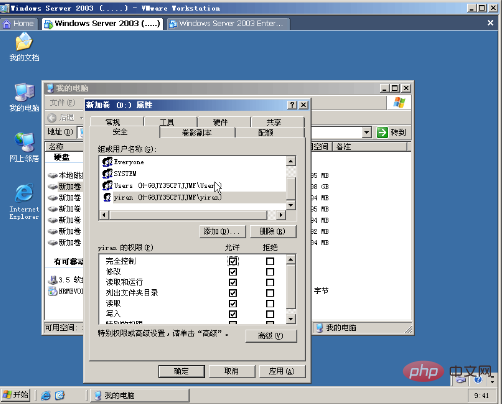Switch to the 常规 tab

click(x=117, y=122)
